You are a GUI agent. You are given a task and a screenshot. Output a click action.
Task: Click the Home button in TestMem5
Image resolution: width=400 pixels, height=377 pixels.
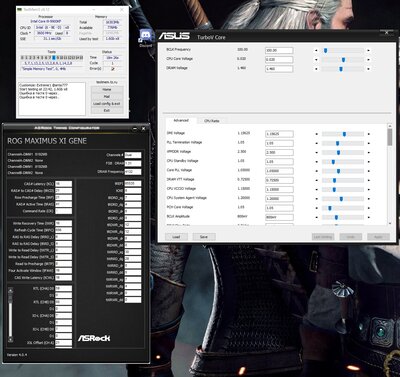point(107,90)
